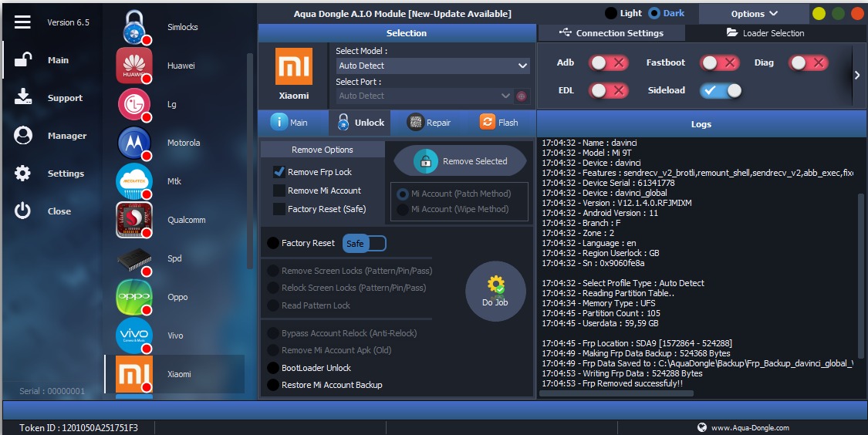Click the Remove Selected button

(460, 162)
